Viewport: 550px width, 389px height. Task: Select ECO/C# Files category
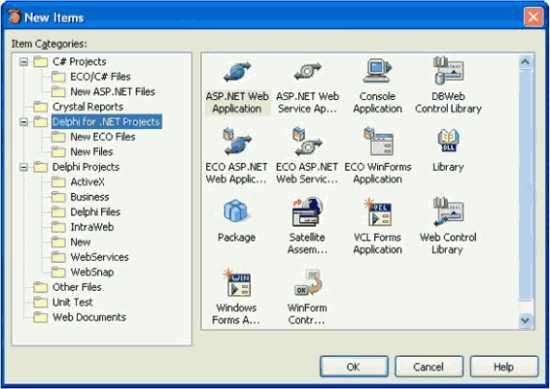click(100, 76)
